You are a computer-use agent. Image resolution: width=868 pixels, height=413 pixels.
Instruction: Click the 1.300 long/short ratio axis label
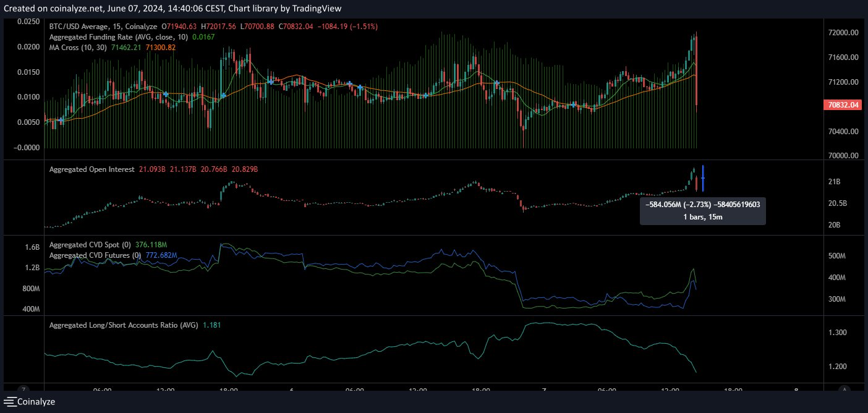(836, 333)
